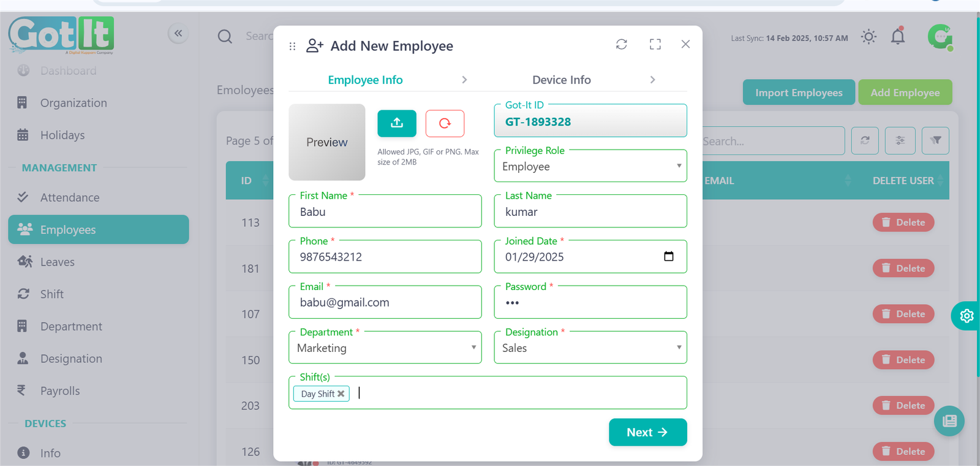Image resolution: width=980 pixels, height=466 pixels.
Task: Open Attendance in the sidebar
Action: coord(69,197)
